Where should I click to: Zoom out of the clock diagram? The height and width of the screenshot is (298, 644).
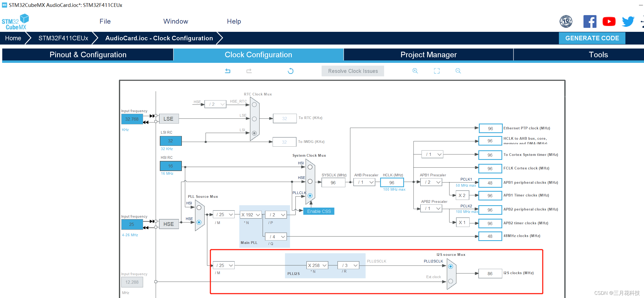pos(458,71)
